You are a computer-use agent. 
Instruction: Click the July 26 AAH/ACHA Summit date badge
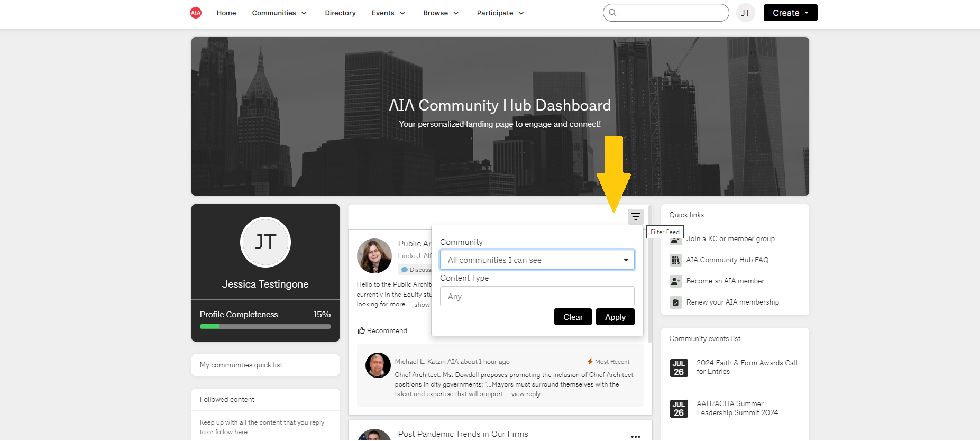(x=679, y=409)
